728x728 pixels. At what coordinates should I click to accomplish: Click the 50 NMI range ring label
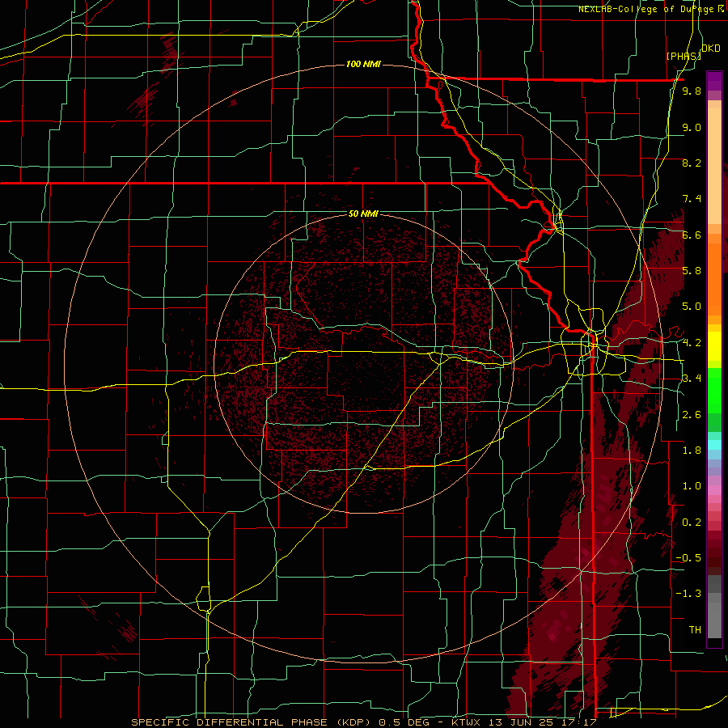coord(363,214)
